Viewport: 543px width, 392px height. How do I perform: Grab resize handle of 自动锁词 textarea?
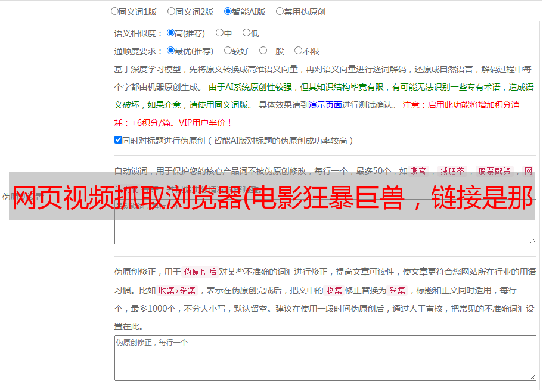[x=533, y=241]
